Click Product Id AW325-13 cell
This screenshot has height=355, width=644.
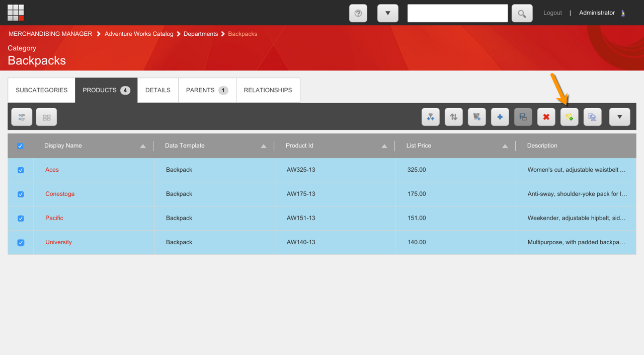[x=301, y=170]
